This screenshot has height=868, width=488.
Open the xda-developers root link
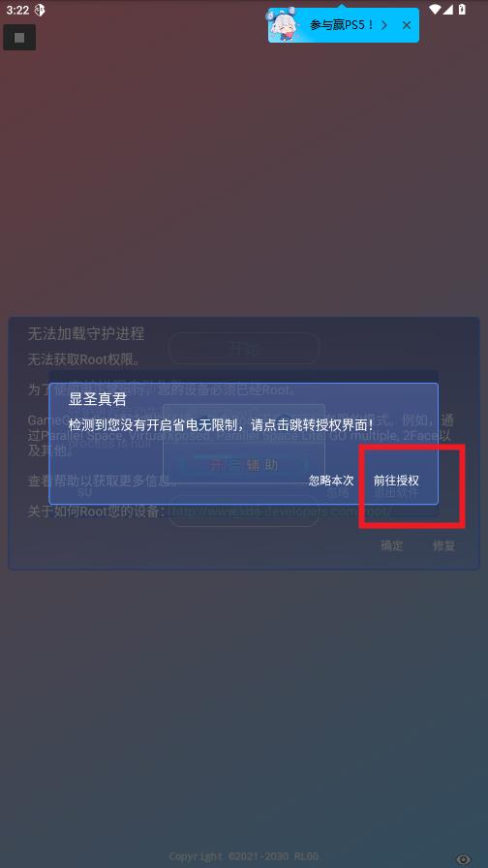point(279,511)
